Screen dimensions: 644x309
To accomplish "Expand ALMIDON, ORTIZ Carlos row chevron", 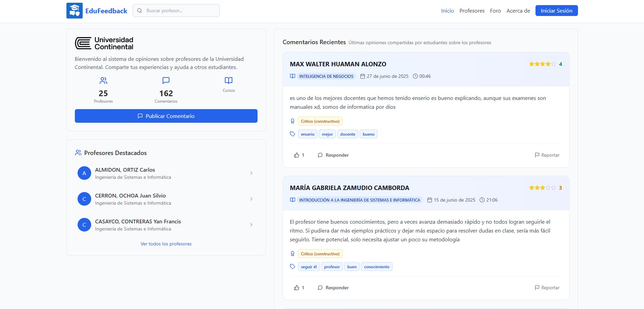I will pos(251,173).
